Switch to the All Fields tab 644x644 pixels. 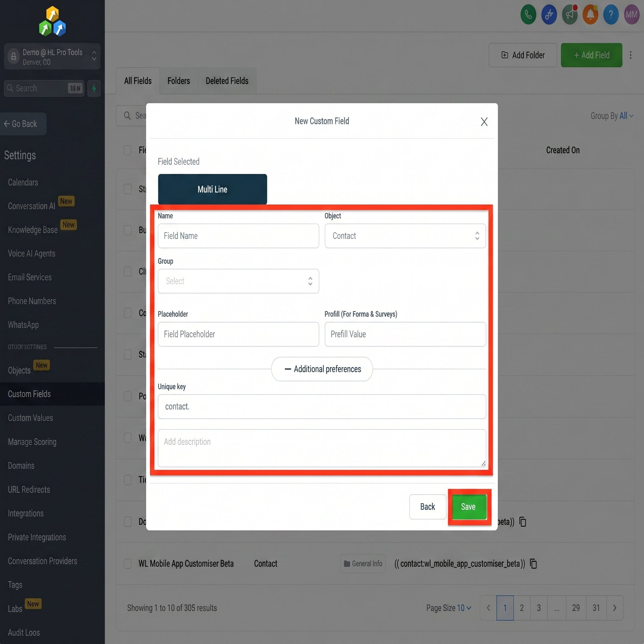[x=138, y=81]
